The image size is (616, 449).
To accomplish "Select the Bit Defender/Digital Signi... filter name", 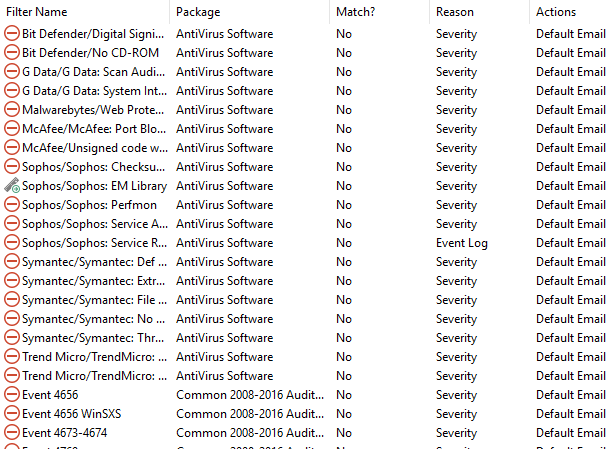I will tap(93, 34).
